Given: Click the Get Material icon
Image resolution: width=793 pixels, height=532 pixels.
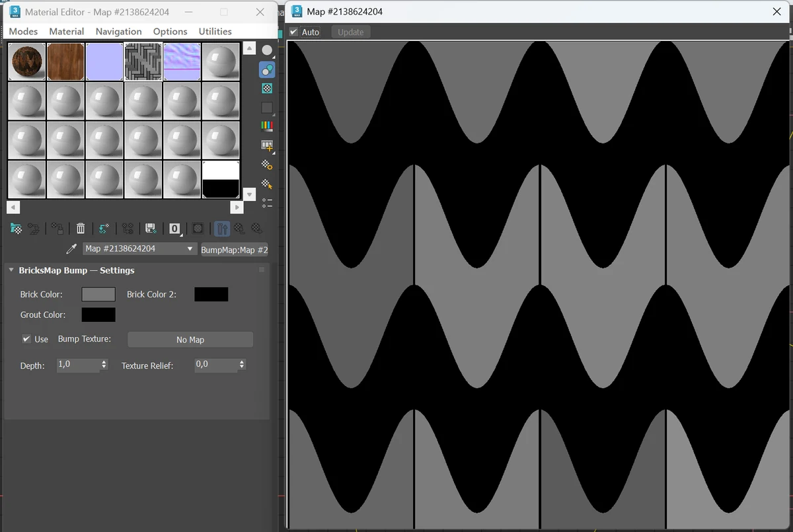Looking at the screenshot, I should tap(17, 229).
